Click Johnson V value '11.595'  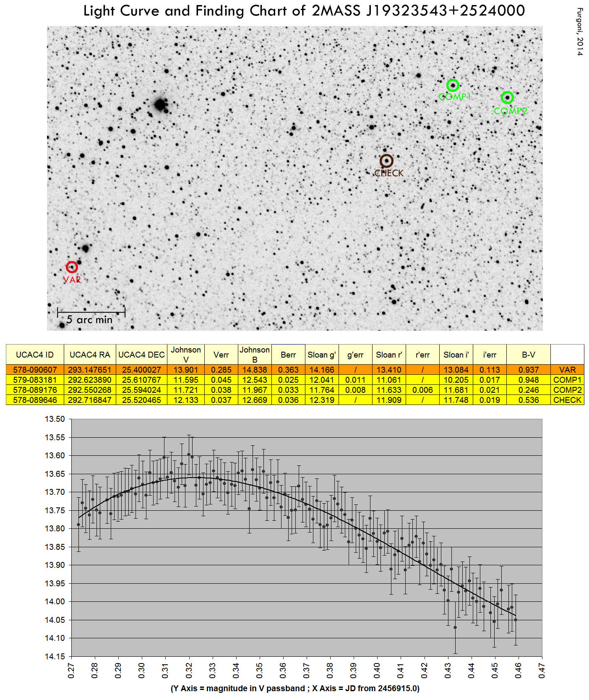tap(186, 380)
